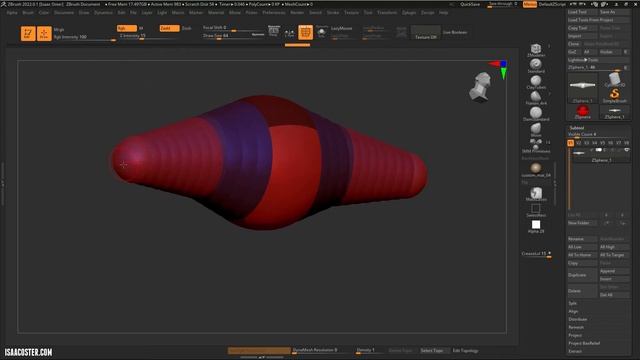Select the Standard brush

536,66
